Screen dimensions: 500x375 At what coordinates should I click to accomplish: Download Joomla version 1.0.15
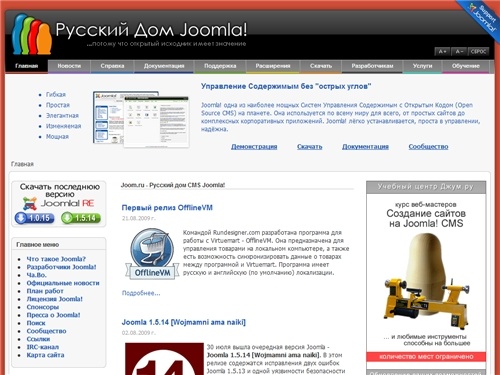point(35,218)
